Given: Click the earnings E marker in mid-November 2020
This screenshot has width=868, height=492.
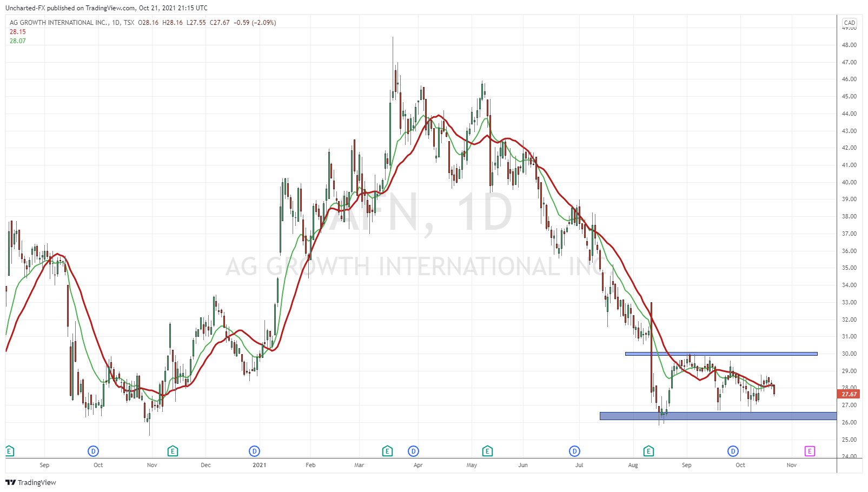Looking at the screenshot, I should click(173, 451).
